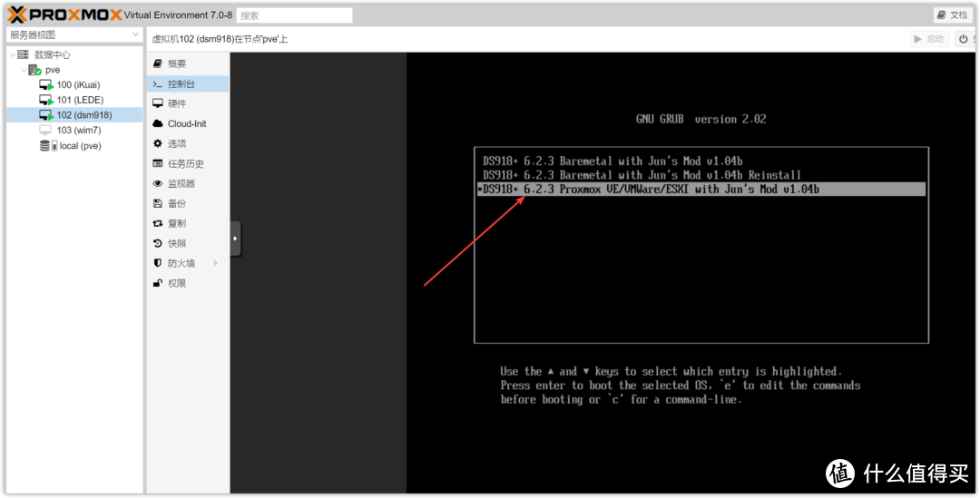Screen dimensions: 980x498
Task: Open the 选项 options tab
Action: point(188,143)
